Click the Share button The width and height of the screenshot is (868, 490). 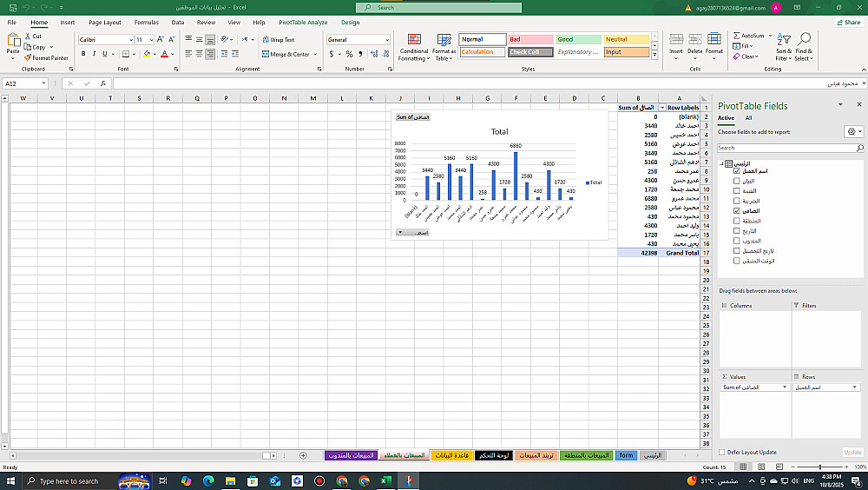click(x=849, y=23)
